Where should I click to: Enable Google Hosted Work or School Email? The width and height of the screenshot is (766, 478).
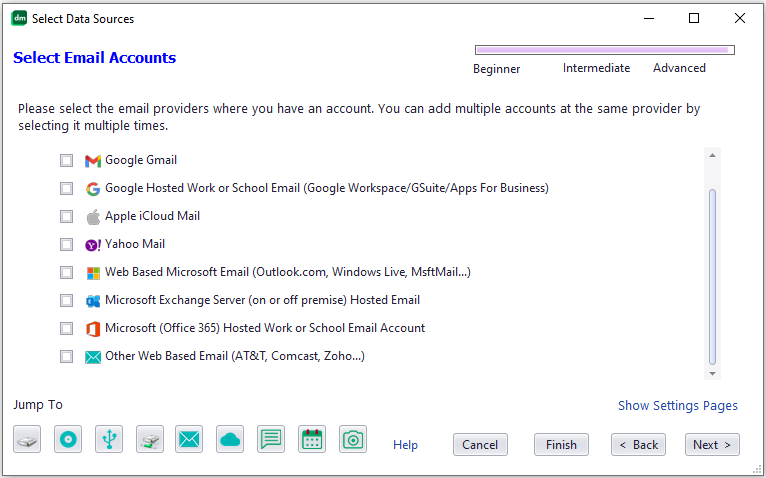66,188
